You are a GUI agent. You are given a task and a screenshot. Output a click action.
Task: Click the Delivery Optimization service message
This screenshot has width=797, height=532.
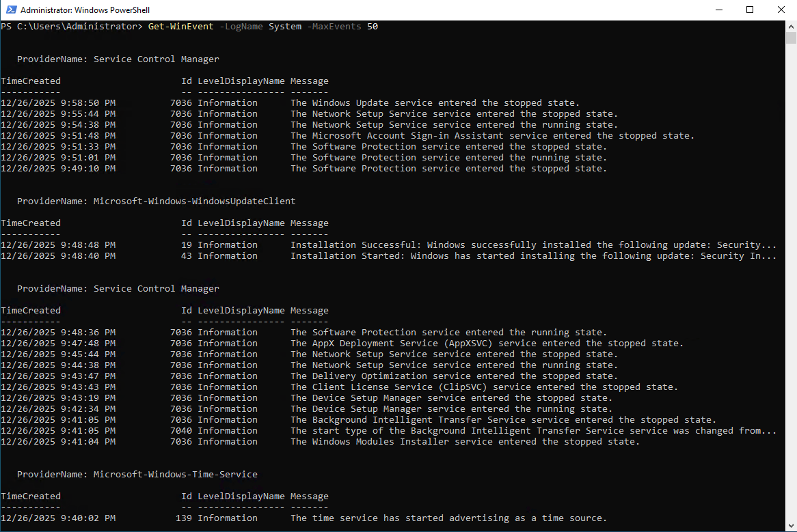pyautogui.click(x=454, y=376)
